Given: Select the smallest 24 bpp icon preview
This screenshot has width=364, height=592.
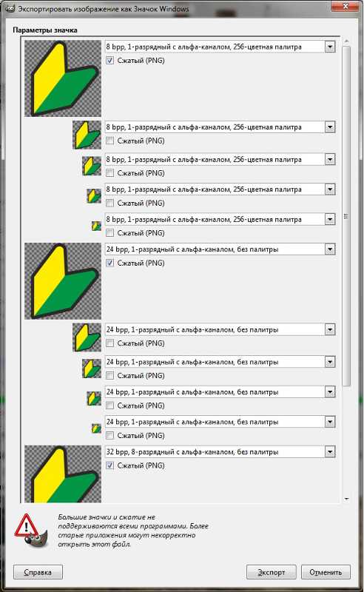Looking at the screenshot, I should (97, 428).
